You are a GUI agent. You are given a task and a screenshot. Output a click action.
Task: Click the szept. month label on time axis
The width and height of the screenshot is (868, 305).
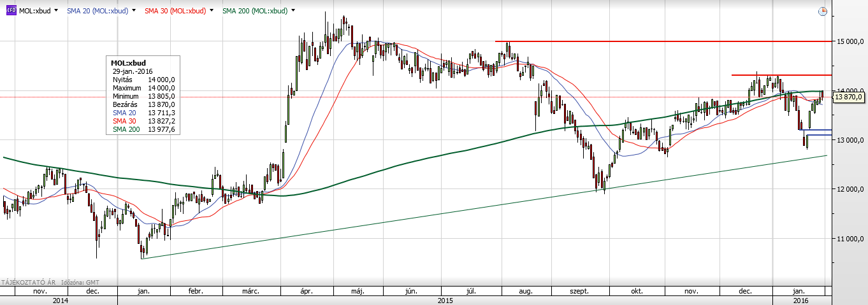point(580,291)
